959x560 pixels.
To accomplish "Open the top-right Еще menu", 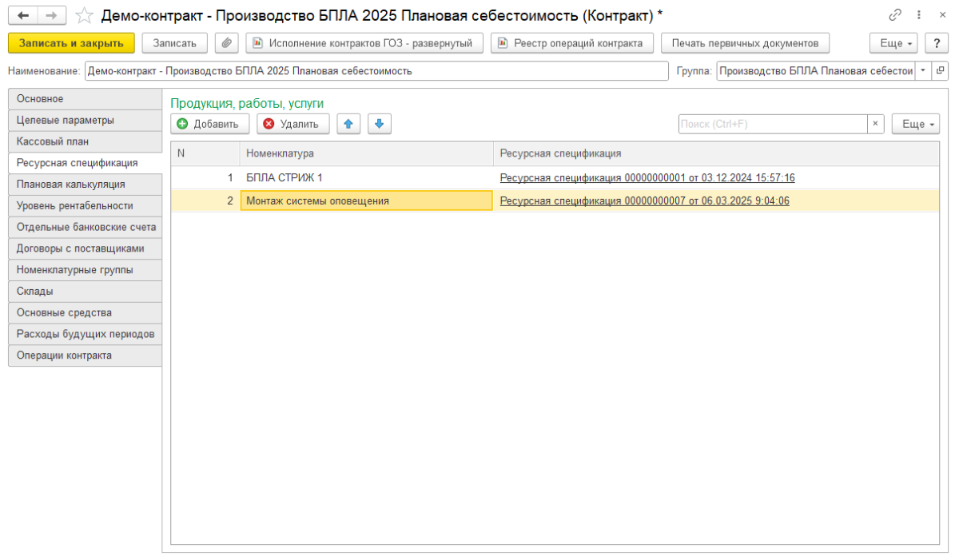I will [x=893, y=43].
